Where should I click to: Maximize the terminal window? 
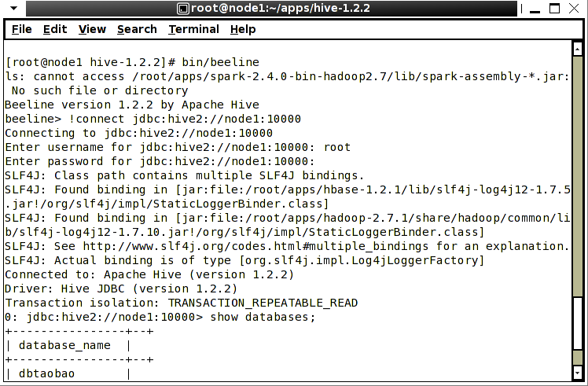[554, 8]
